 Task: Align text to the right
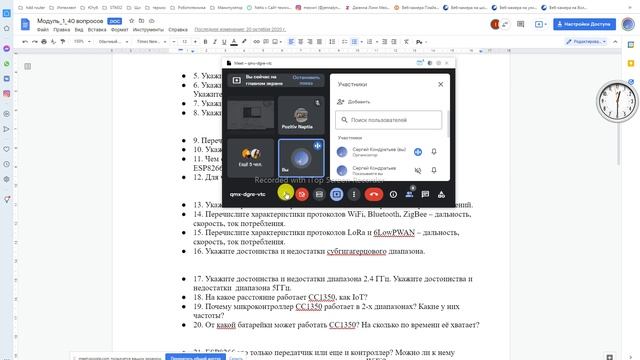[310, 42]
